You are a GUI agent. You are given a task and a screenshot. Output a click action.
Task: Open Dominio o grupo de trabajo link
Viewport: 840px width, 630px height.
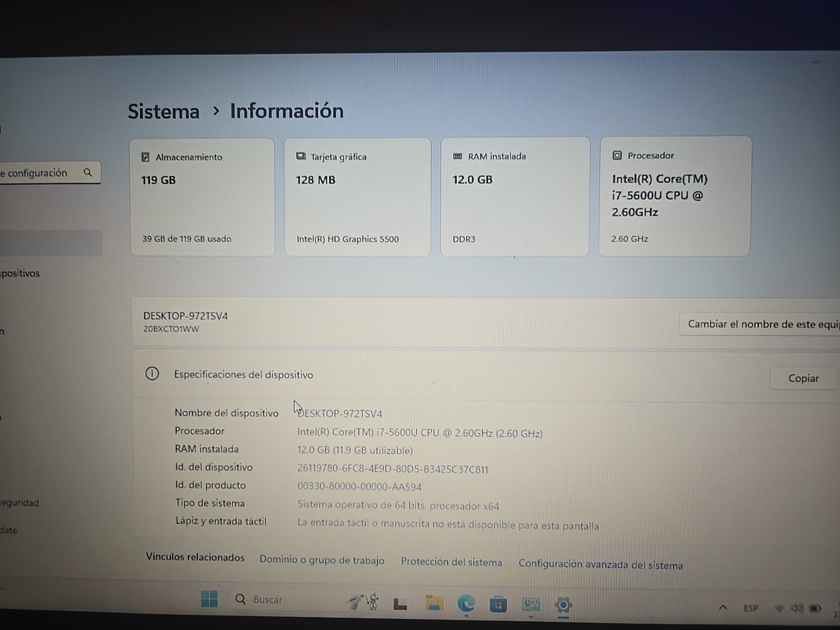322,560
